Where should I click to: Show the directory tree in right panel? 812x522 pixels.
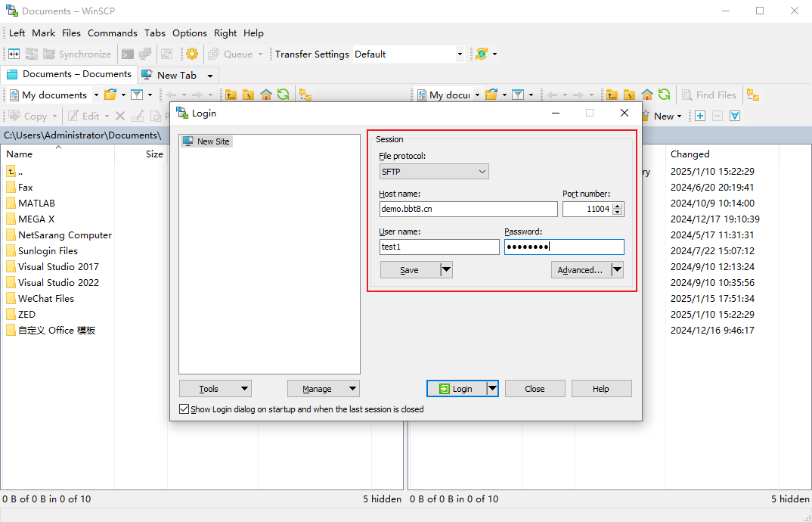click(x=753, y=95)
